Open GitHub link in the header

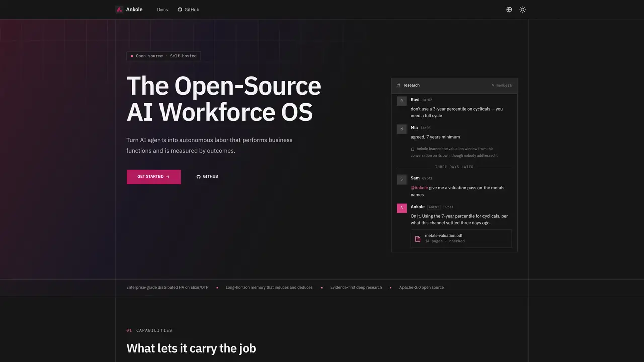188,9
